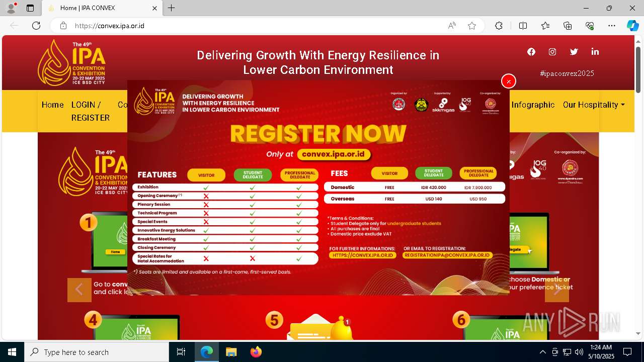Click the address bar URL
Viewport: 644px width, 362px height.
(110, 26)
